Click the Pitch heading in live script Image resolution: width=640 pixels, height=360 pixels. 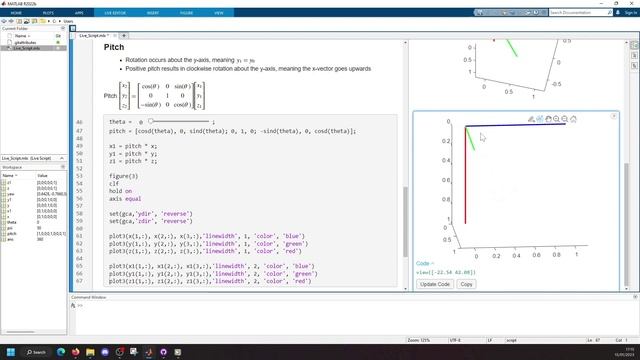point(114,47)
